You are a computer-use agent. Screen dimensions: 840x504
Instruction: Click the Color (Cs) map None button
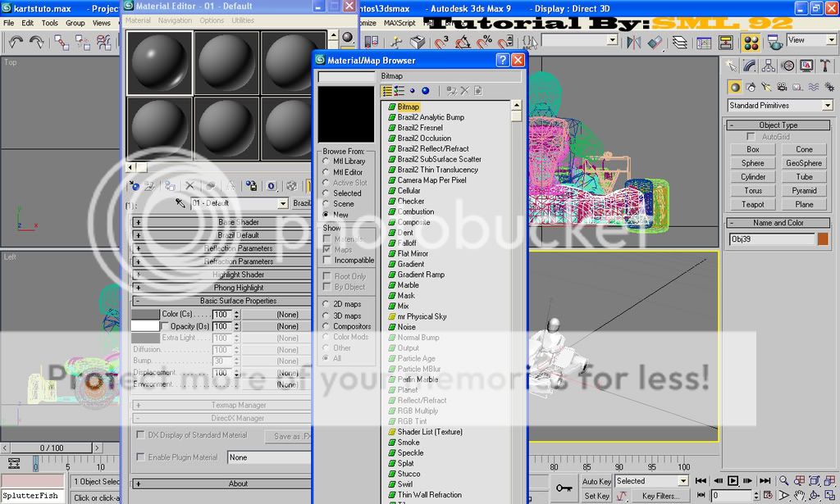point(277,314)
